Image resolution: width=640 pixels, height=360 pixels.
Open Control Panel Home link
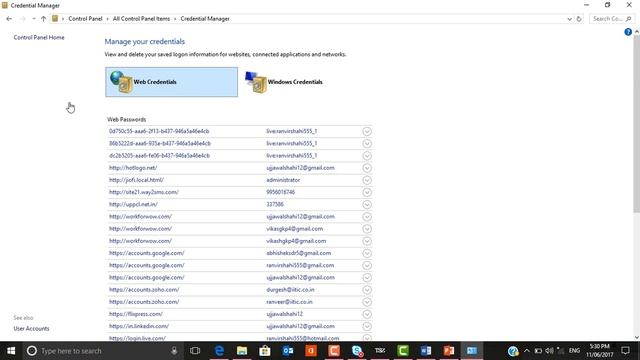pos(39,38)
